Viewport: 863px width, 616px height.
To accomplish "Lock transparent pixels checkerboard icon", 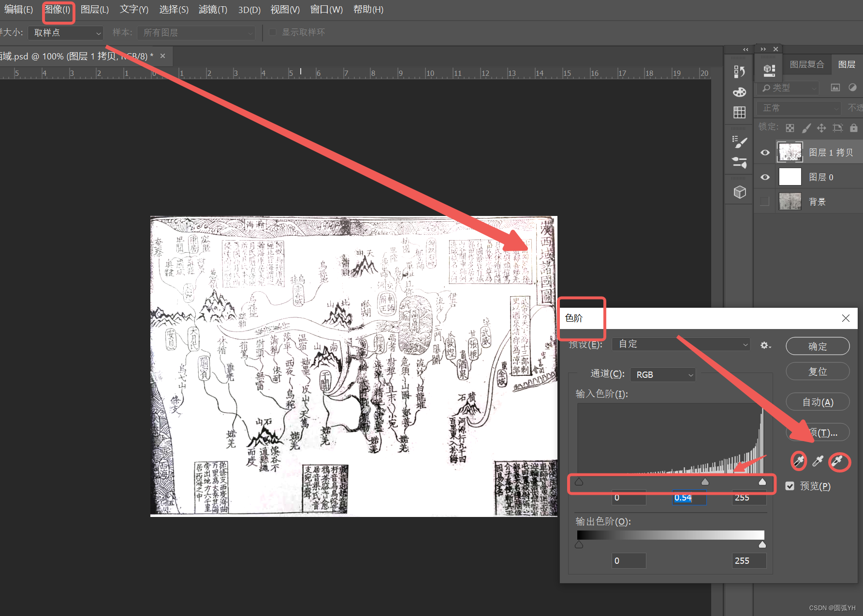I will click(790, 128).
